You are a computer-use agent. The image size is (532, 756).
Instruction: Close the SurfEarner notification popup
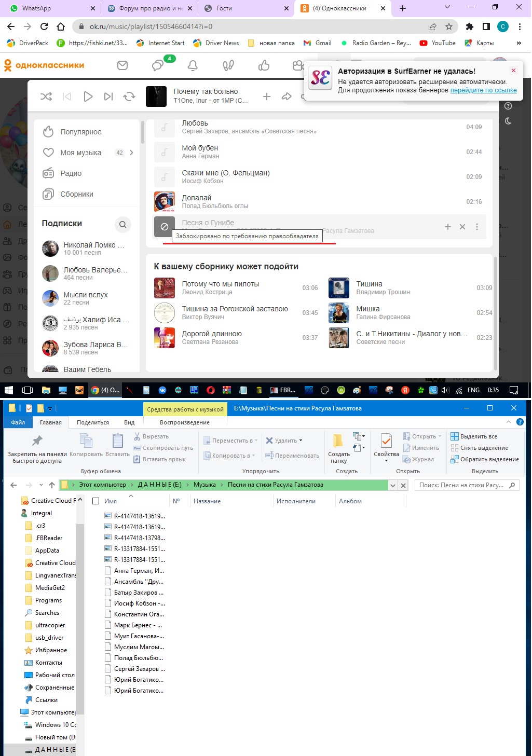[514, 71]
